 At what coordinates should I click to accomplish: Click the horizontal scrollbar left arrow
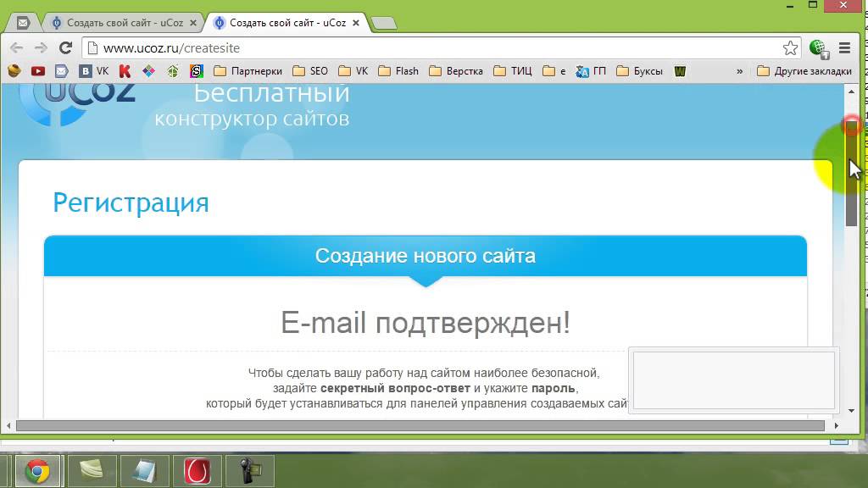(8, 425)
